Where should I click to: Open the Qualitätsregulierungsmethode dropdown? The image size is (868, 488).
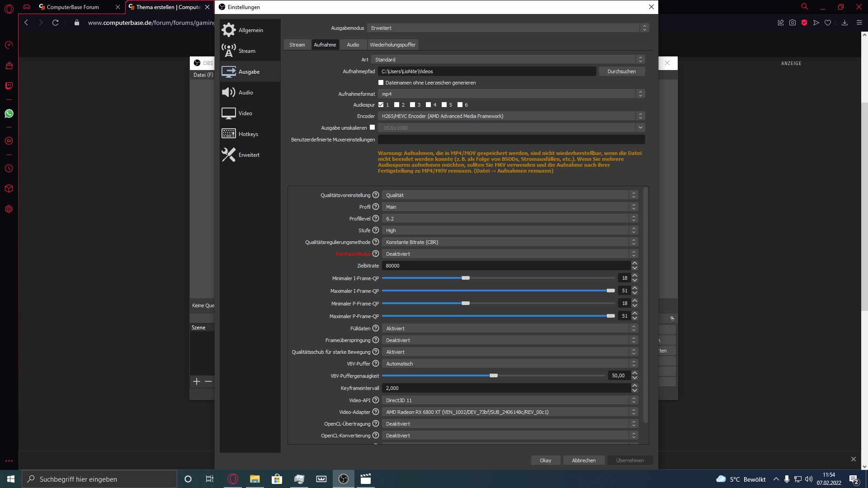pyautogui.click(x=509, y=242)
